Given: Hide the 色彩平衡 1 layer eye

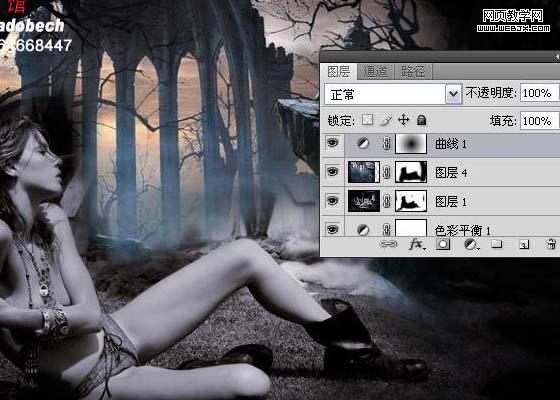Looking at the screenshot, I should pyautogui.click(x=332, y=229).
